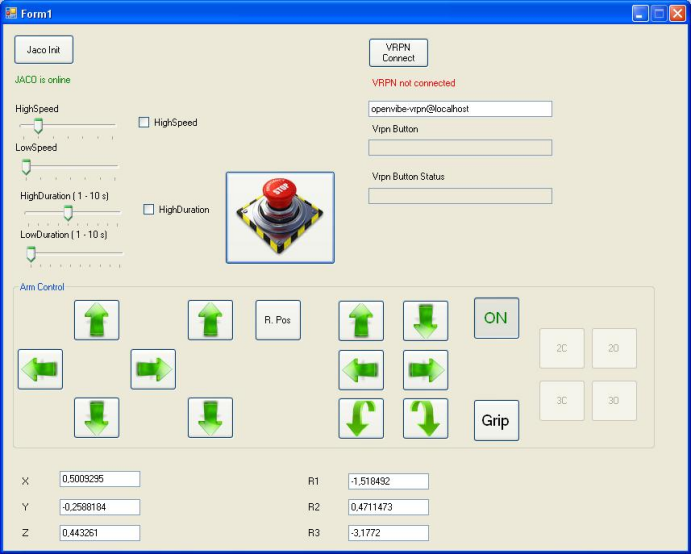
Task: Click right arrow of the four-way directional pad
Action: [x=153, y=369]
